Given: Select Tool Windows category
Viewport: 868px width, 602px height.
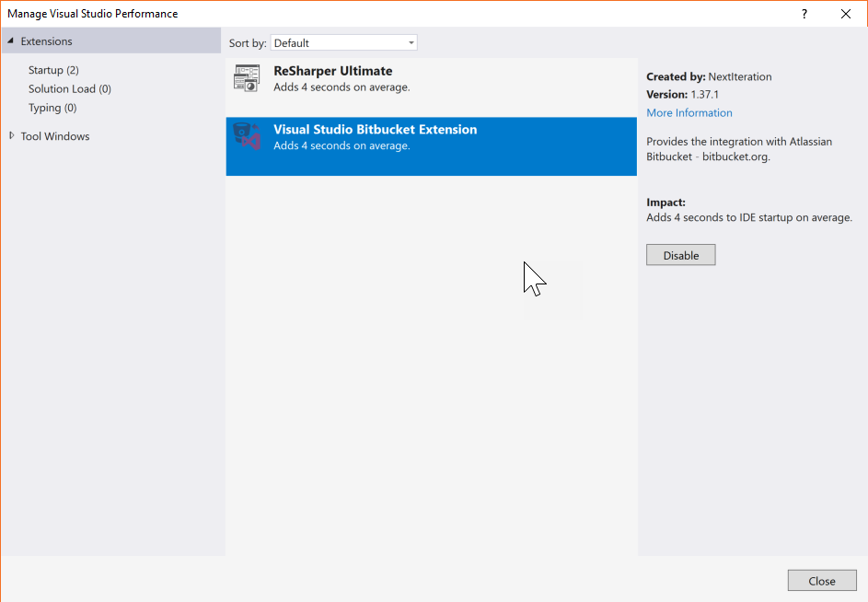Looking at the screenshot, I should 55,136.
